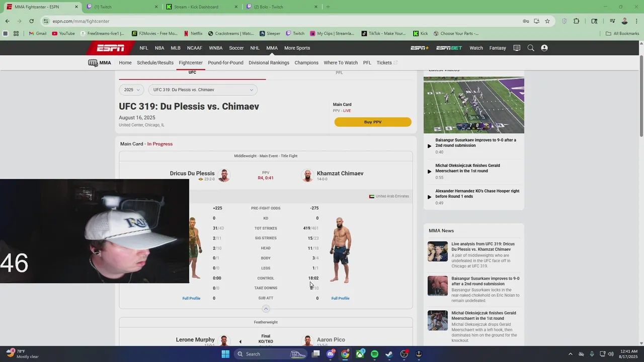644x362 pixels.
Task: Open the Sleeper bookmark
Action: click(x=270, y=34)
